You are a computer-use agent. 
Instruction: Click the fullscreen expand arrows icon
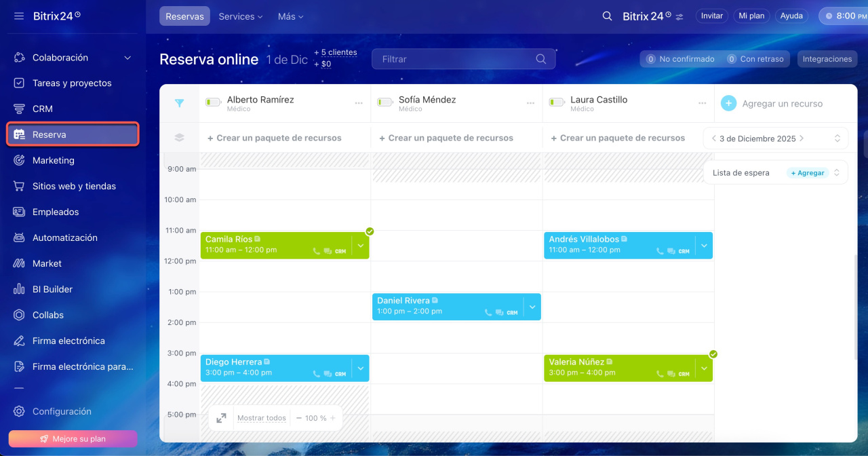coord(221,418)
